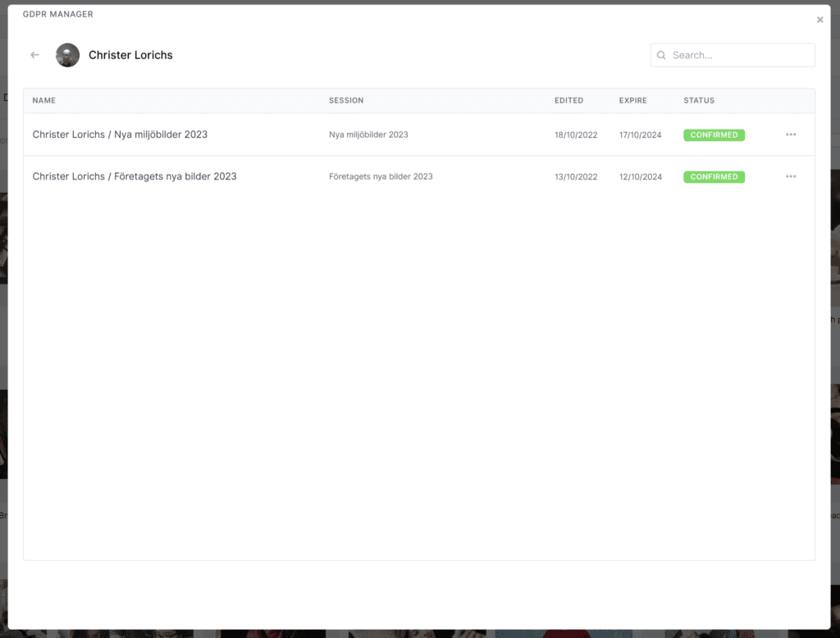
Task: Open Christer Lorichs / Företagets nya bilder 2023 entry
Action: coord(135,176)
